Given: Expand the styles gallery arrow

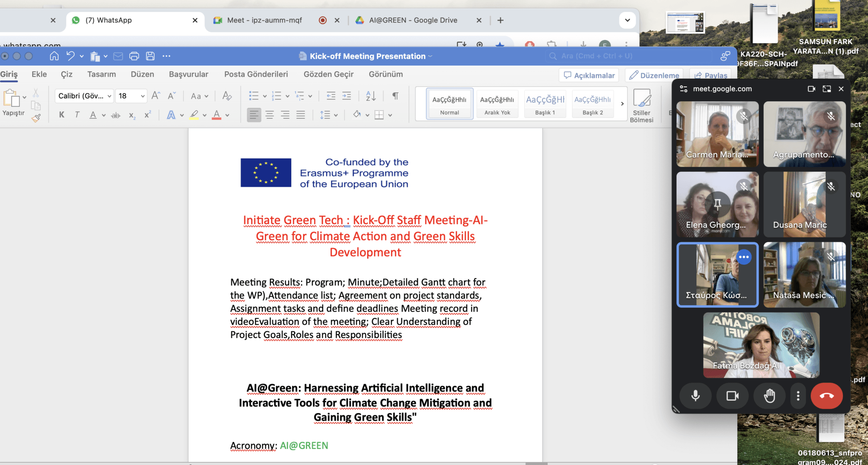Looking at the screenshot, I should (x=622, y=104).
